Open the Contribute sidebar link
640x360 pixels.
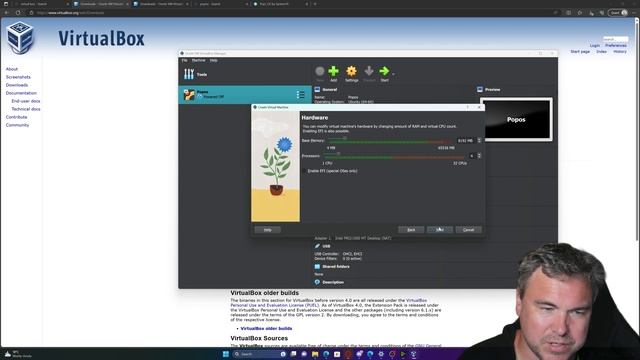tap(16, 117)
